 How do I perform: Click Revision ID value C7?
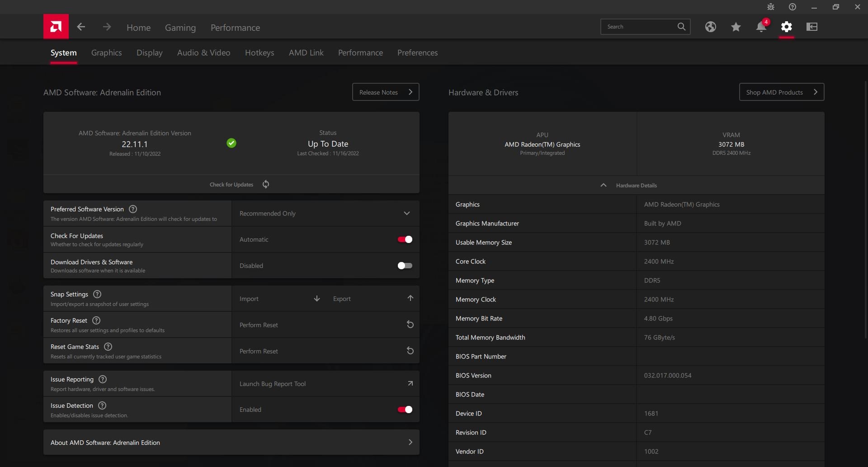(x=648, y=433)
